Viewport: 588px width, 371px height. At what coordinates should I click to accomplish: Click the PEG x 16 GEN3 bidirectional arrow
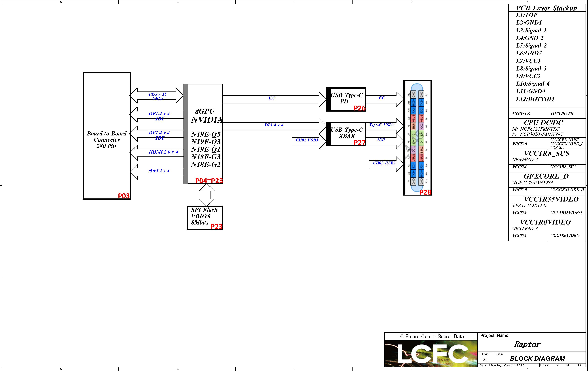pos(157,96)
